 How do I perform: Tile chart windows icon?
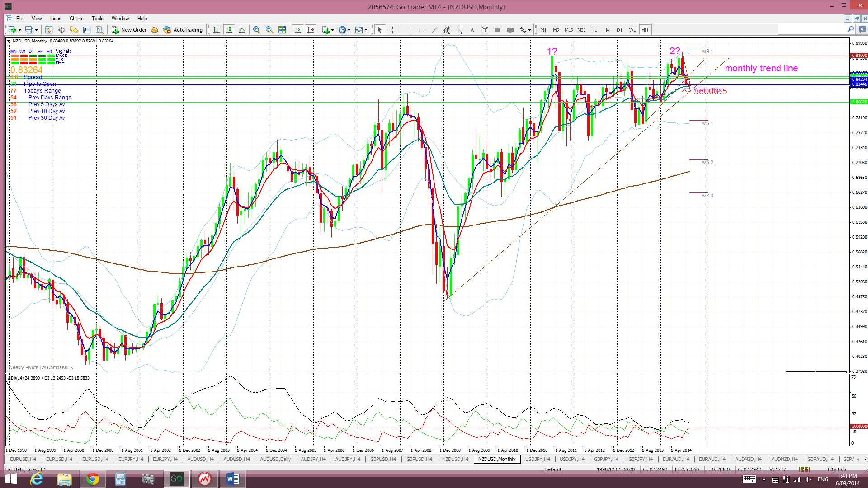282,30
